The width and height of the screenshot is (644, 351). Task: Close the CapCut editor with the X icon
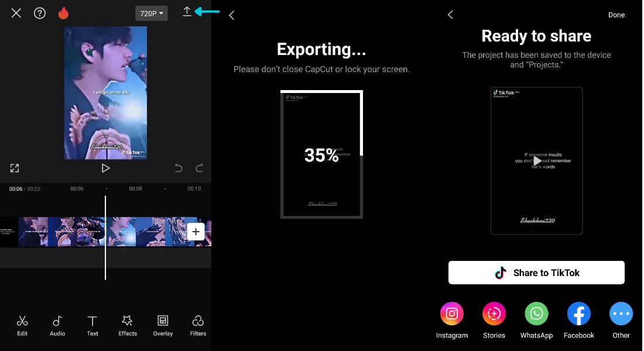coord(16,13)
